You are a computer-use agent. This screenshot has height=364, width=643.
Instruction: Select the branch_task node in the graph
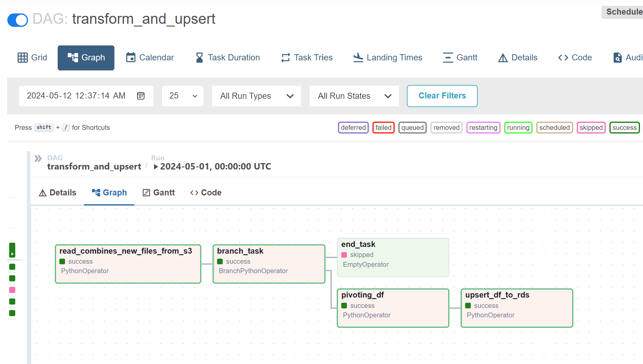269,264
